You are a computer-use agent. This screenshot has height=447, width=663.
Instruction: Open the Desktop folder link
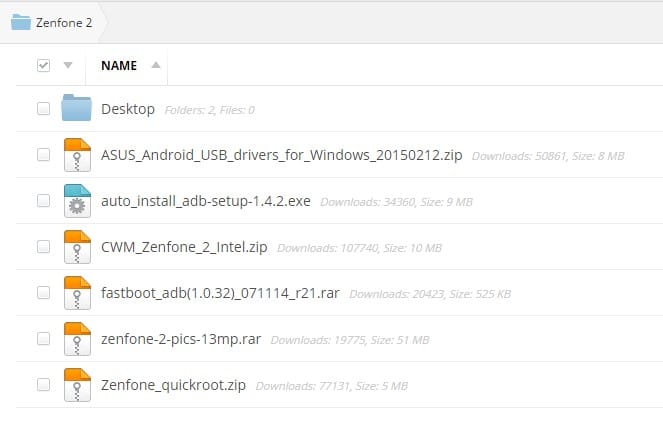pos(128,109)
